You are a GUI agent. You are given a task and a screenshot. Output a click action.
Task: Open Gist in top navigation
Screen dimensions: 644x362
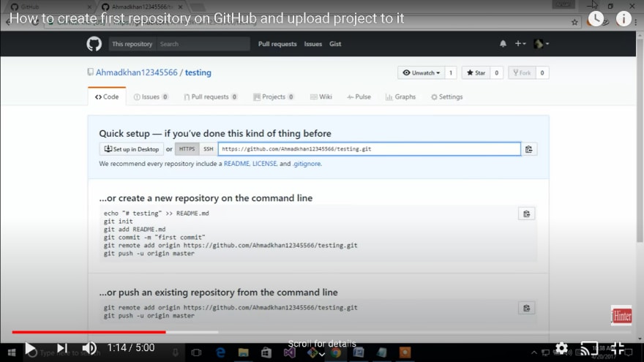click(x=335, y=44)
